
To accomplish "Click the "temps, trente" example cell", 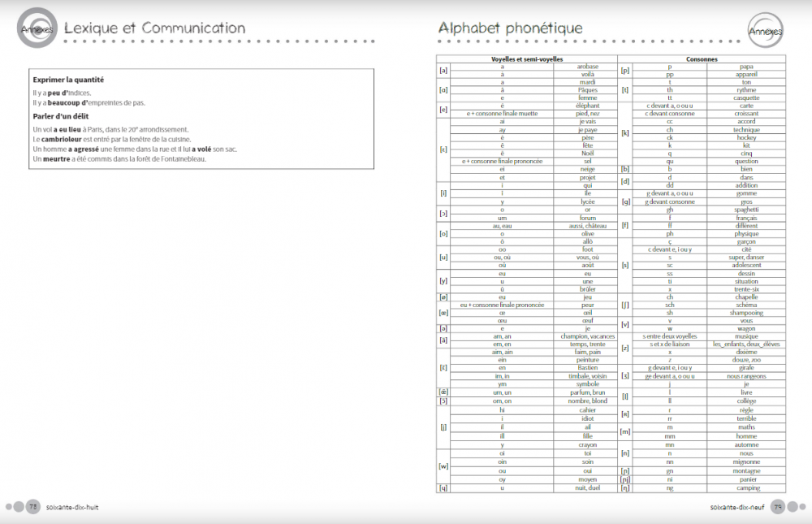I will coord(587,344).
